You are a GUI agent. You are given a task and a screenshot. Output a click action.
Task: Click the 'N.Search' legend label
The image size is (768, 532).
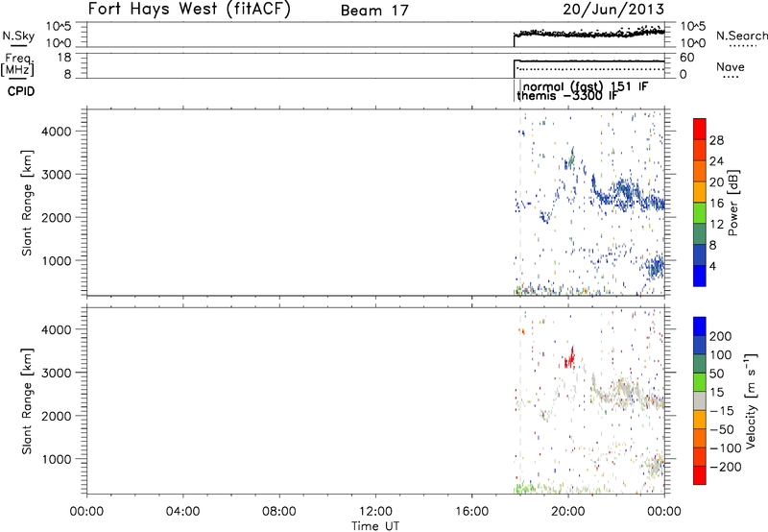point(741,36)
